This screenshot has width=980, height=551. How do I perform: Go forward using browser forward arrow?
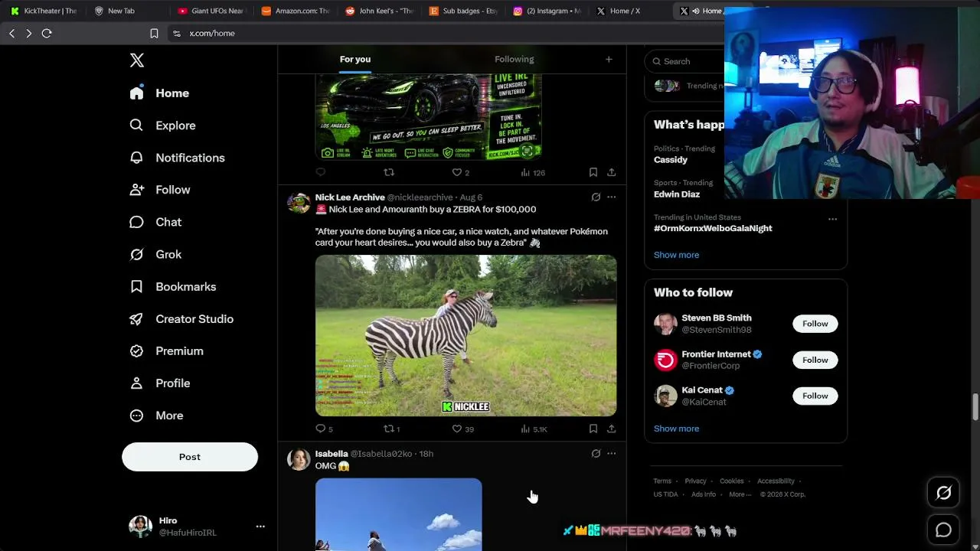pos(29,33)
